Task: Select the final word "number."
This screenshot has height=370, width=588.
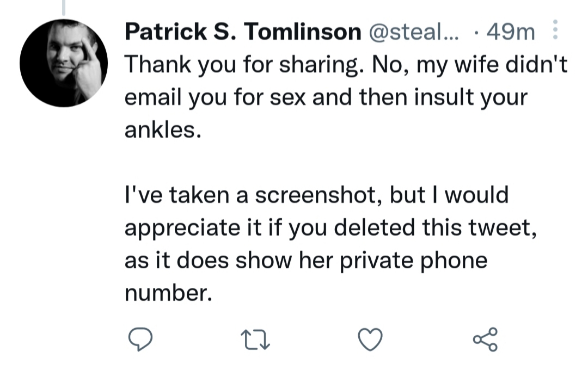Action: click(x=168, y=293)
